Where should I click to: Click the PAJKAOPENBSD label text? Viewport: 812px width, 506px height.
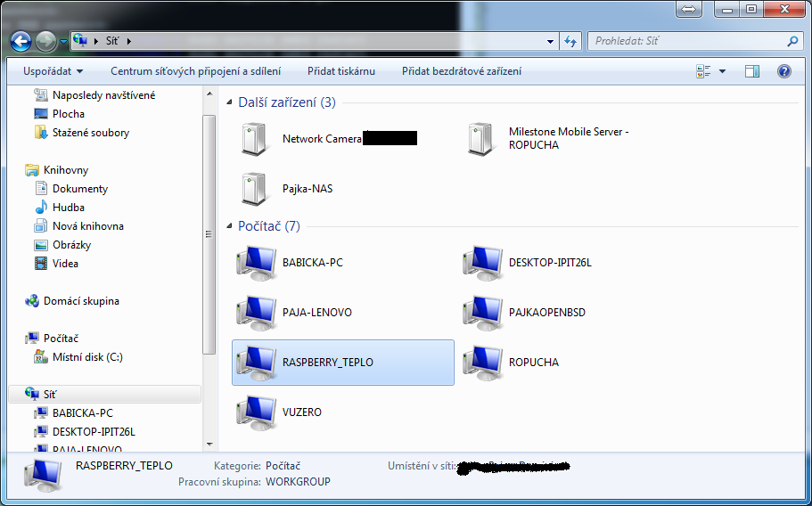pyautogui.click(x=547, y=313)
